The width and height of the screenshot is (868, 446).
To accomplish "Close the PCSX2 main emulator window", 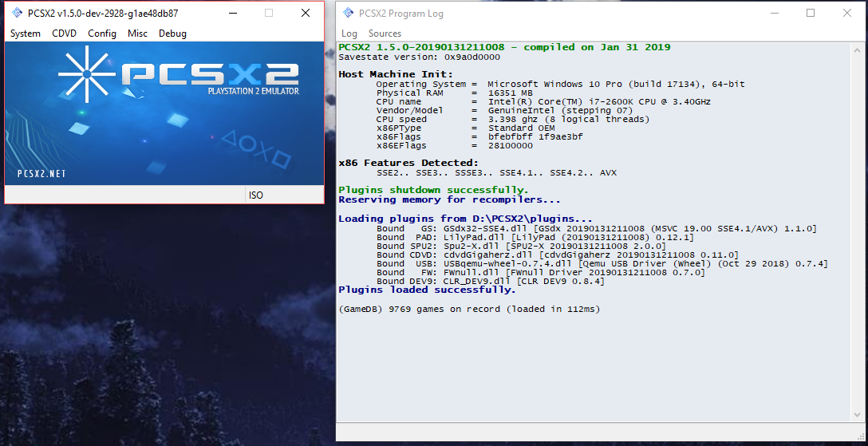I will pyautogui.click(x=306, y=13).
